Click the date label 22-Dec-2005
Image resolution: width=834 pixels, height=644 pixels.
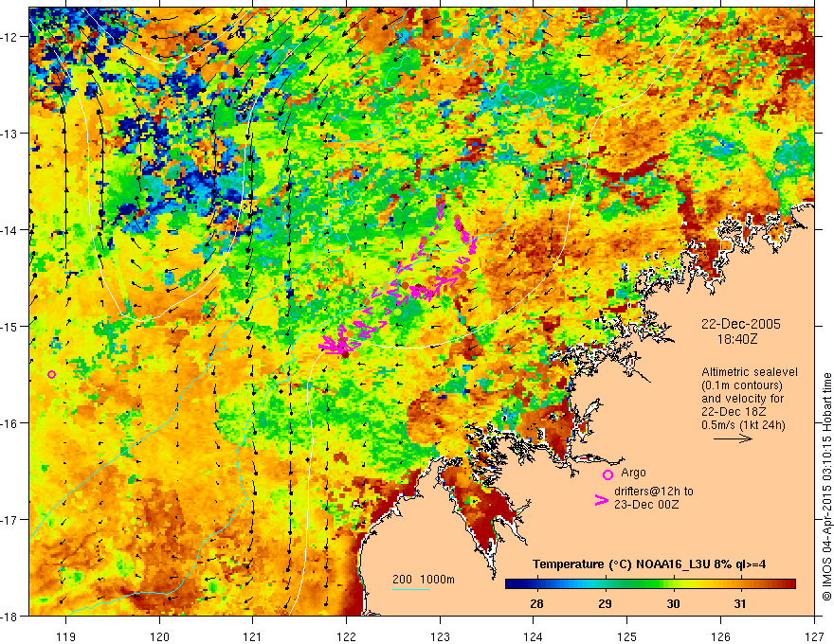(741, 324)
